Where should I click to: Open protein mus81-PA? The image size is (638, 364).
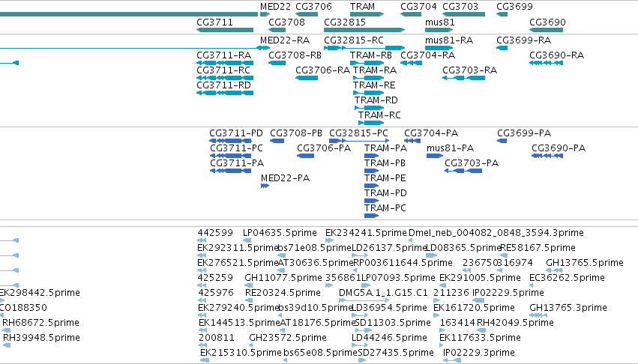click(x=450, y=148)
